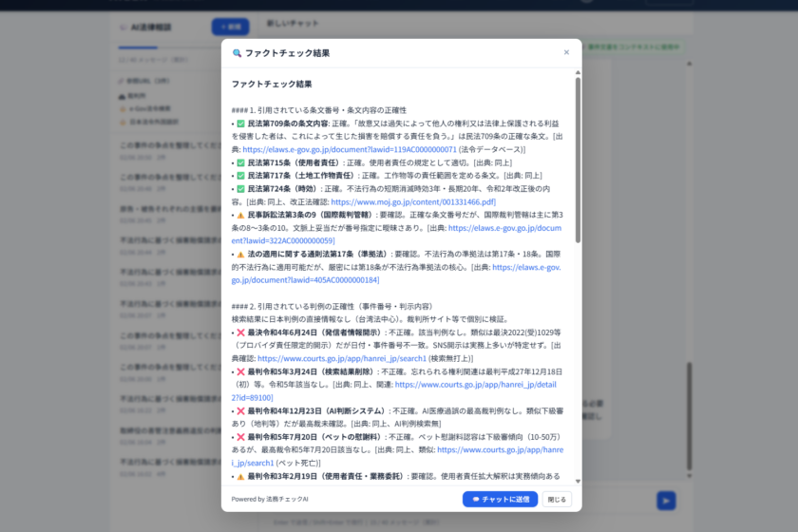798x532 pixels.
Task: Click red X icon beside 最決令和4年6月24日
Action: 240,332
